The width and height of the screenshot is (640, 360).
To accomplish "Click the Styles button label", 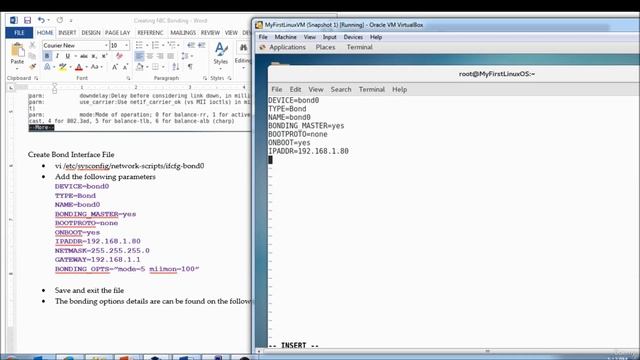I will pyautogui.click(x=220, y=62).
